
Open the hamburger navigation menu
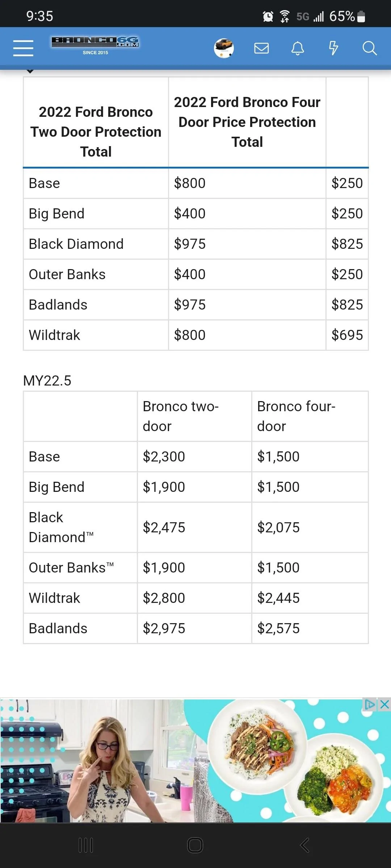coord(23,48)
